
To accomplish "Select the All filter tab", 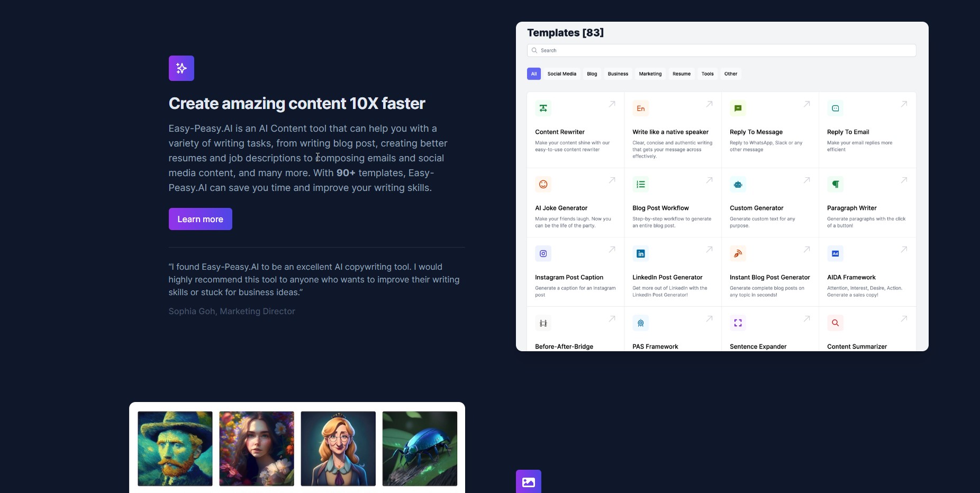I will (x=534, y=74).
